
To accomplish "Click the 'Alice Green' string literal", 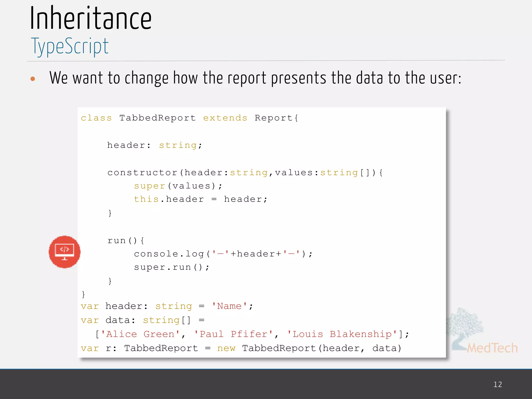I will pyautogui.click(x=140, y=334).
